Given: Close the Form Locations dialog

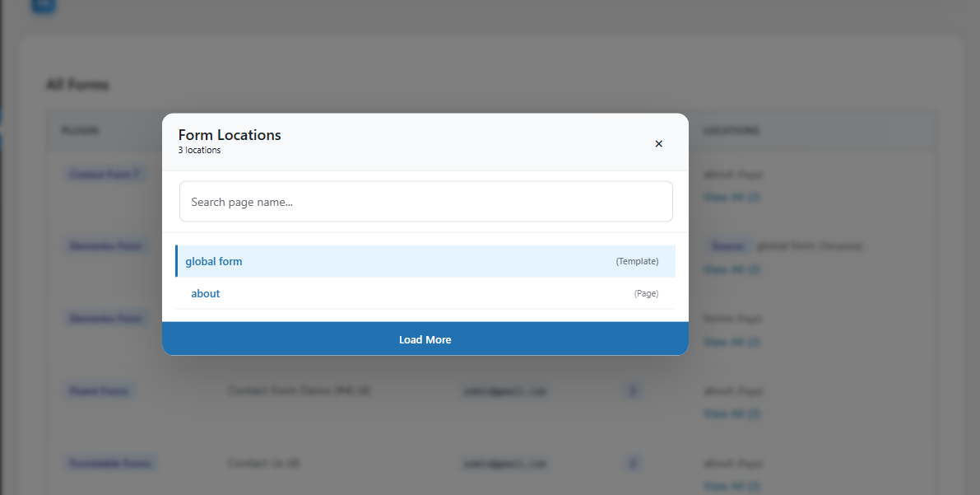Looking at the screenshot, I should click(x=658, y=144).
